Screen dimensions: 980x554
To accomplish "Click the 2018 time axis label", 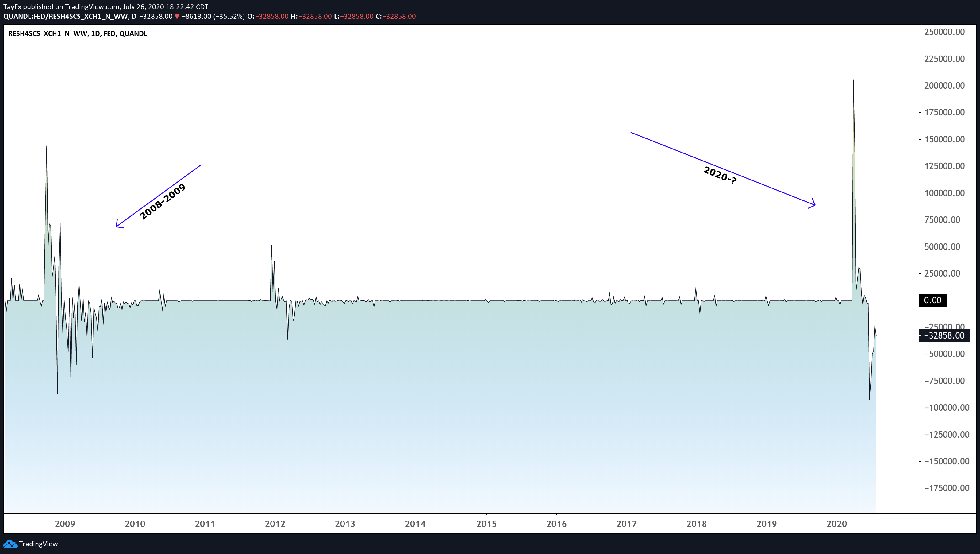I will [697, 524].
